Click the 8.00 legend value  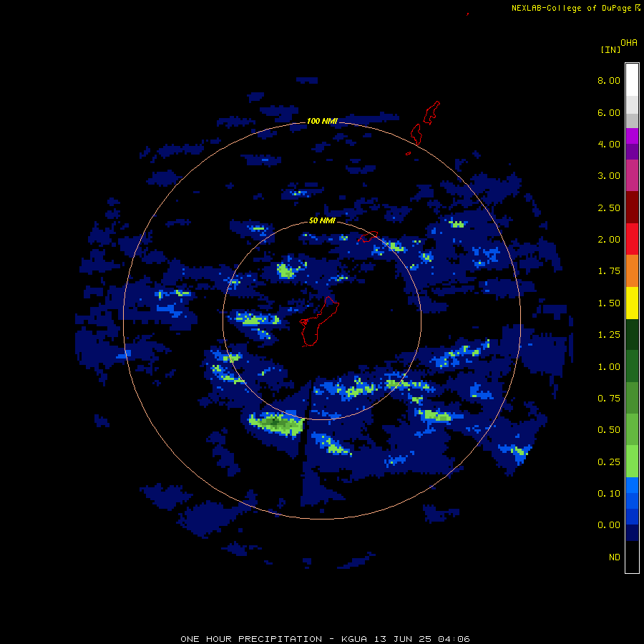pyautogui.click(x=609, y=80)
